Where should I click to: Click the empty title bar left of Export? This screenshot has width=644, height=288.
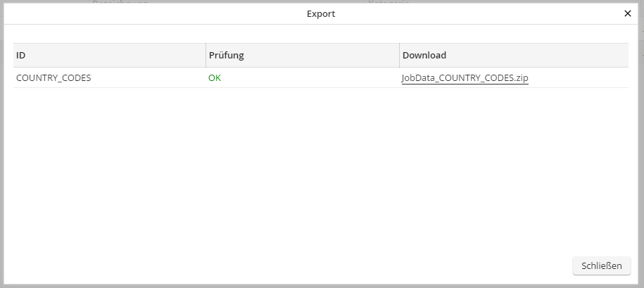click(x=141, y=13)
